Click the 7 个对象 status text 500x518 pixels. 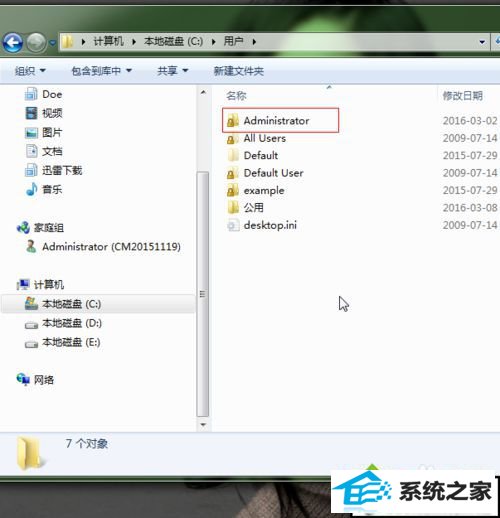(87, 444)
